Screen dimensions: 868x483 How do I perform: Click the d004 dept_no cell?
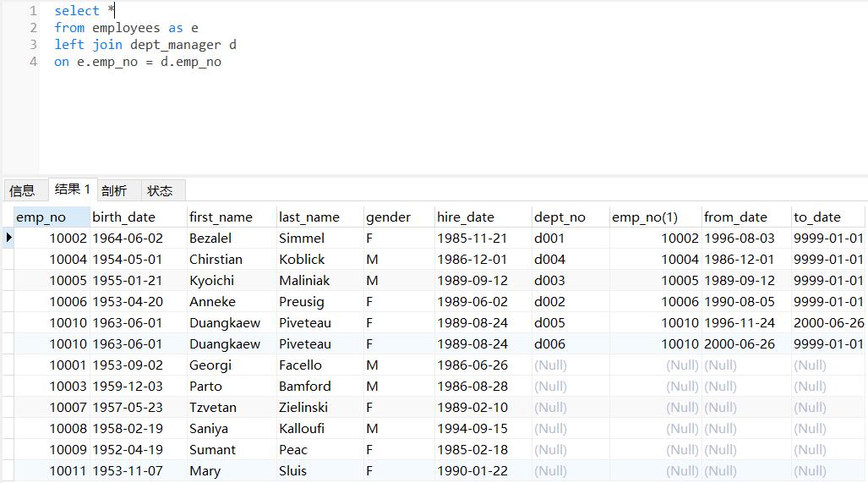[x=548, y=260]
